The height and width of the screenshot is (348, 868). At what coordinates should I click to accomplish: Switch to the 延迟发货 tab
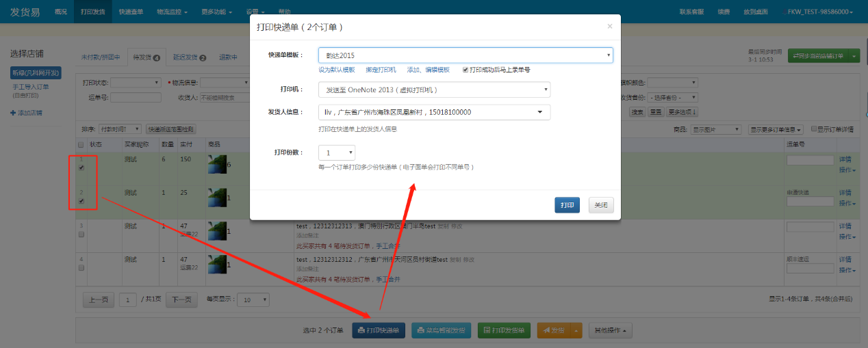[184, 57]
